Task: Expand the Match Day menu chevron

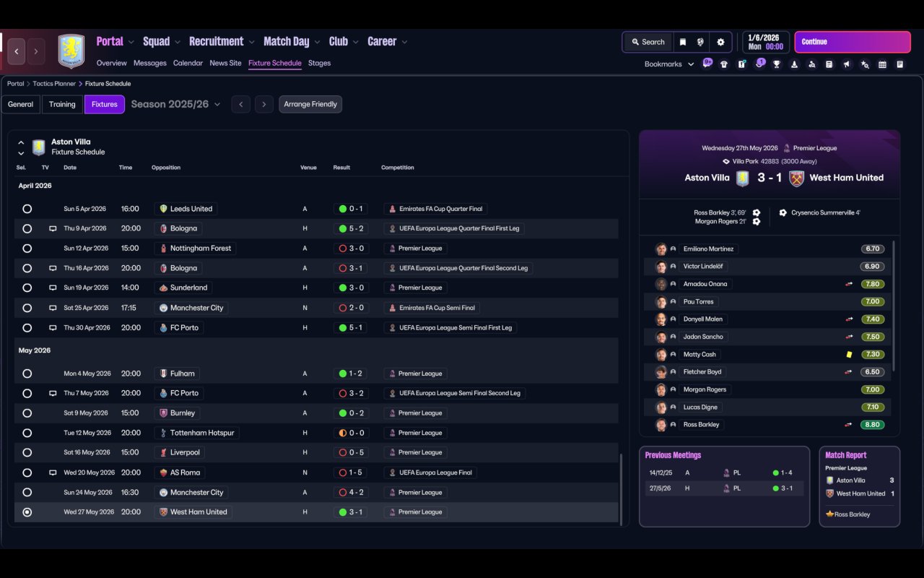Action: 317,43
